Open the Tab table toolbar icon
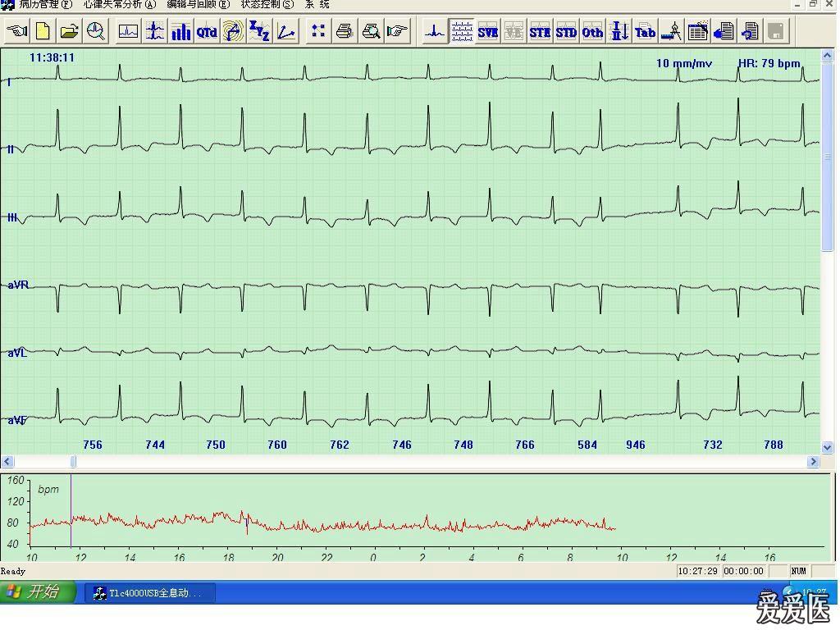This screenshot has height=630, width=840. 646,32
